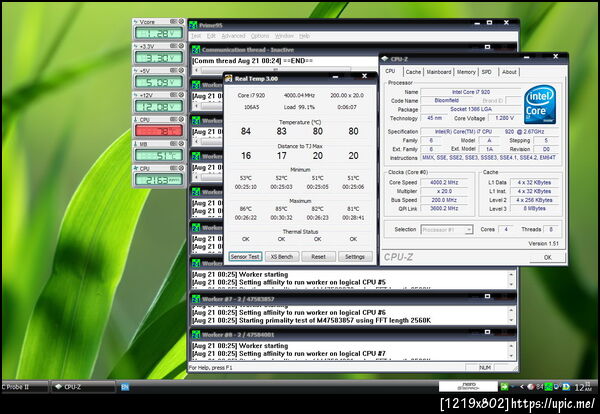This screenshot has width=600, height=414.
Task: Open the Test menu in Prime95
Action: [x=196, y=36]
